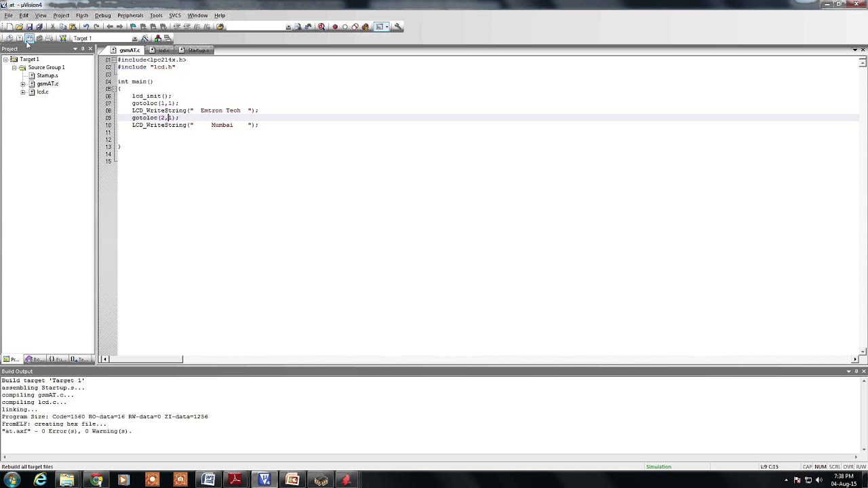The image size is (868, 488).
Task: Open the Target 1 selection dropdown
Action: tap(135, 39)
